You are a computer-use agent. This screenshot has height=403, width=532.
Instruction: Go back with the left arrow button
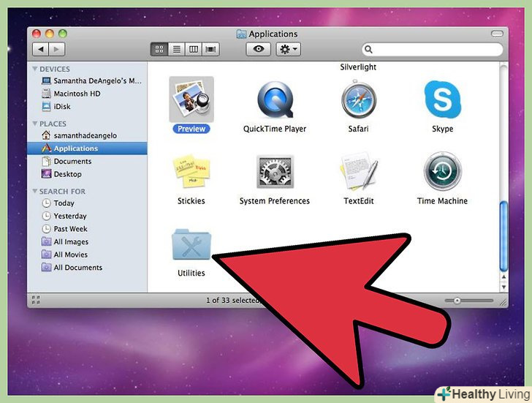[x=41, y=50]
